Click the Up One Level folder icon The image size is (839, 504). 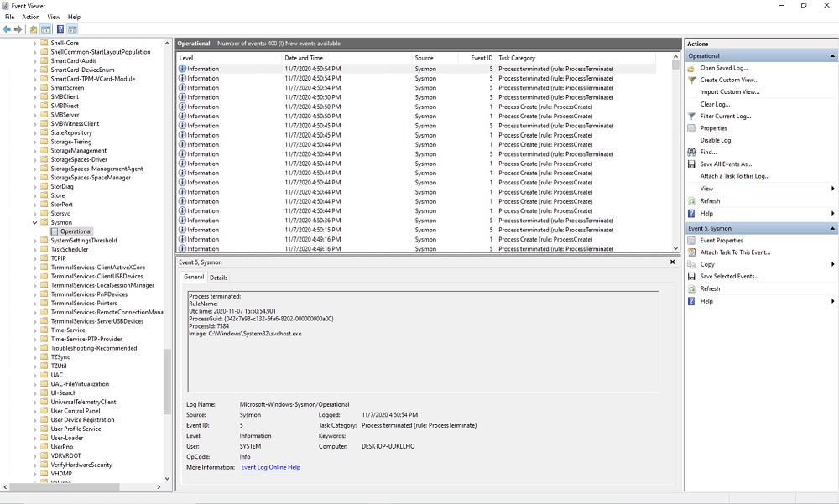tap(34, 29)
